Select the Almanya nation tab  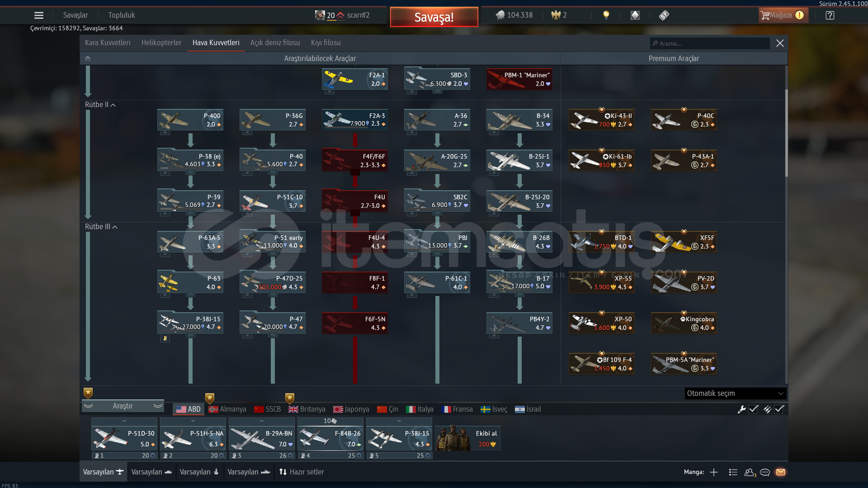227,409
